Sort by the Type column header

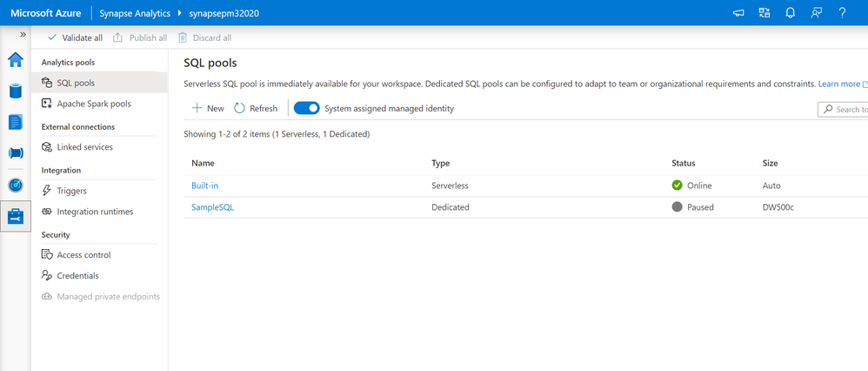441,163
